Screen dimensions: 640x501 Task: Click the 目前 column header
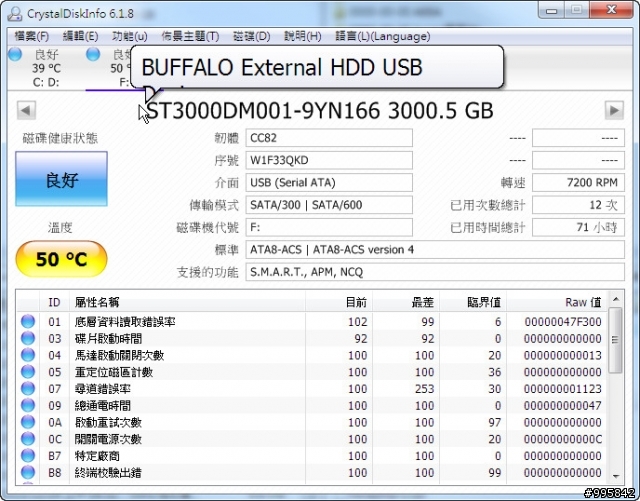coord(339,302)
